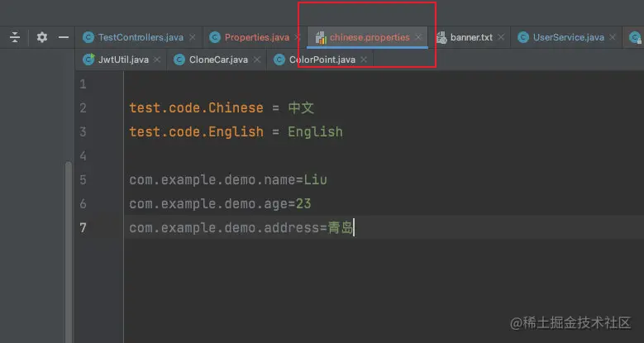Click line number 7 in the gutter
The width and height of the screenshot is (644, 343).
click(x=83, y=227)
